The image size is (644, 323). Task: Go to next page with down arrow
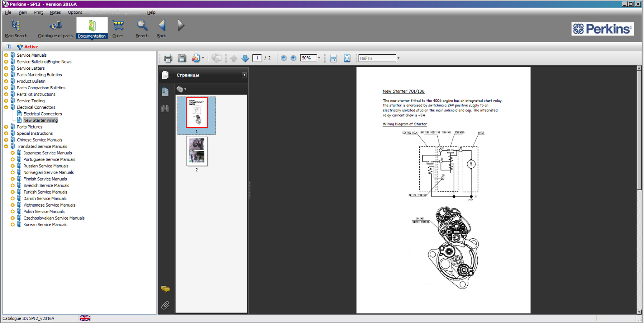(x=245, y=58)
